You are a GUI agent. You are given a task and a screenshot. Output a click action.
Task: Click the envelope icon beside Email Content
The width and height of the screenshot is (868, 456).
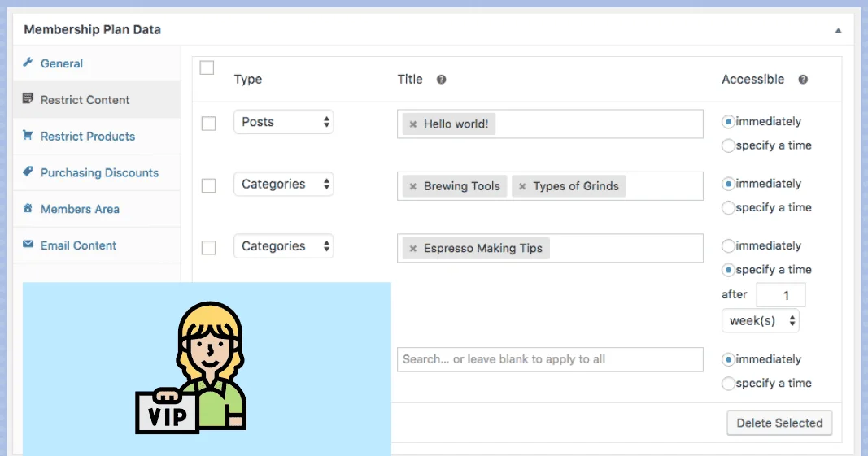pos(28,244)
